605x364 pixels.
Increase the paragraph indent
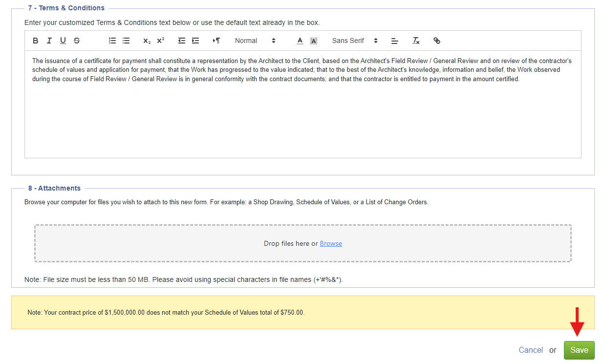[195, 41]
